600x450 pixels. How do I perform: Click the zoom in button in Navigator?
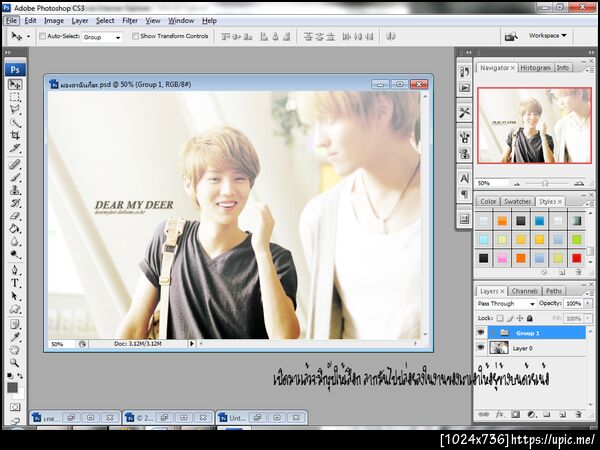(579, 184)
